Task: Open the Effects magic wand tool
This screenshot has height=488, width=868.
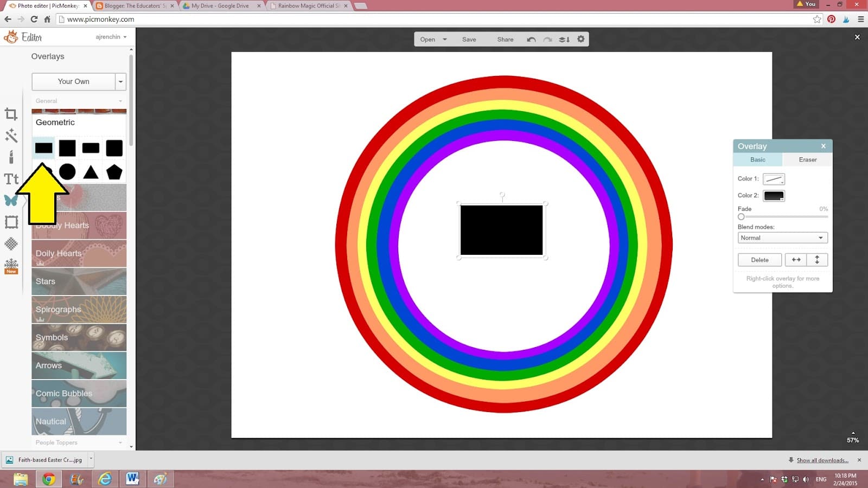Action: click(x=11, y=136)
